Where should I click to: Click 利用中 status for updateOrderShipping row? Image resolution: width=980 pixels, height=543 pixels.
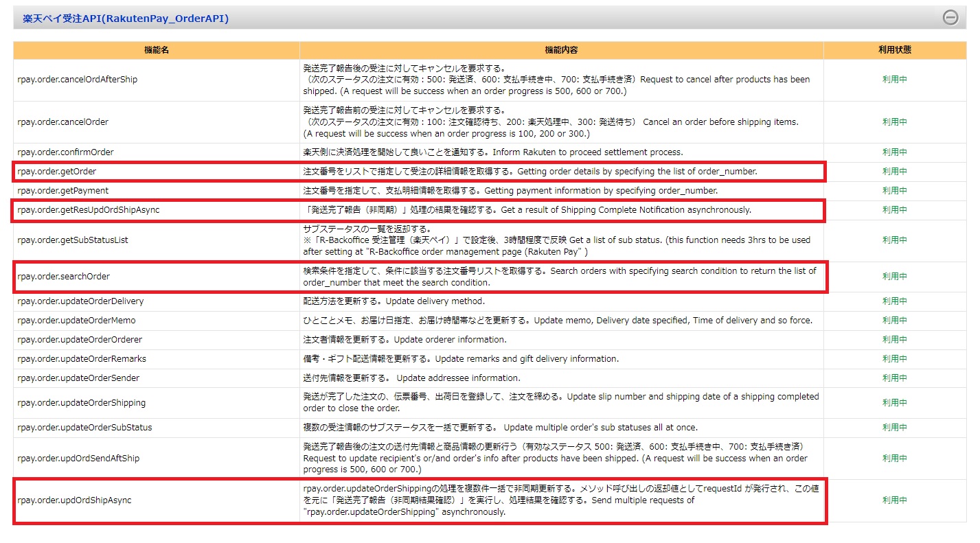[895, 403]
